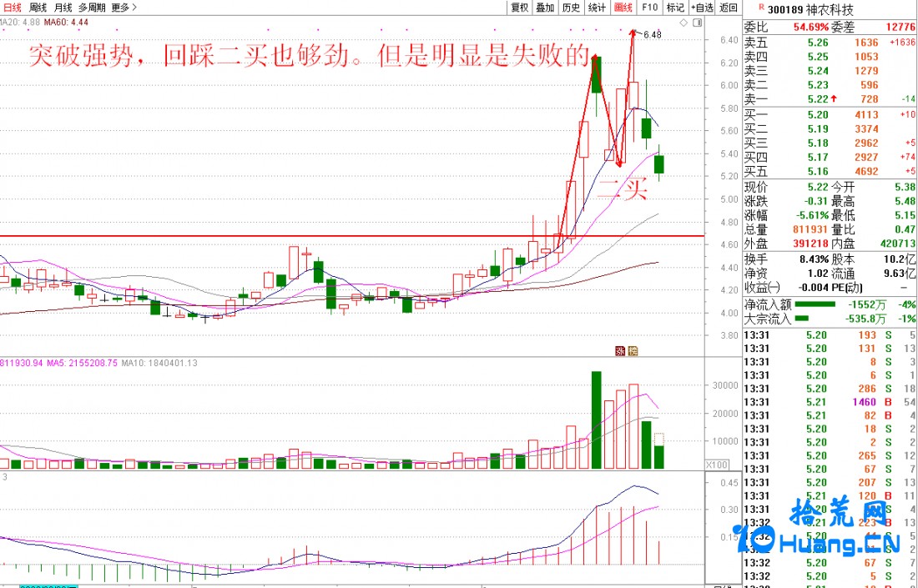
Task: Select the tick trade with volume 1460
Action: click(830, 402)
